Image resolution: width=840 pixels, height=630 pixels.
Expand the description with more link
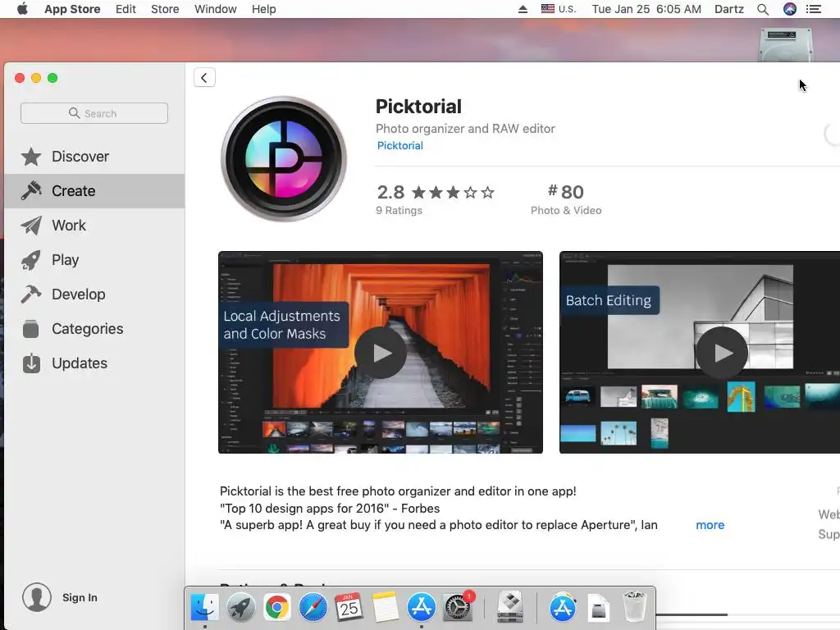710,525
